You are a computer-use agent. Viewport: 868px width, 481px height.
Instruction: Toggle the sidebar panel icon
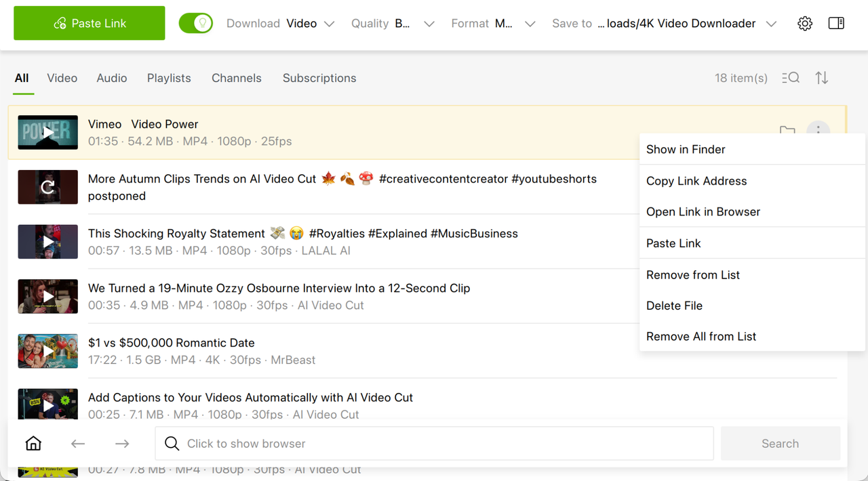coord(836,24)
